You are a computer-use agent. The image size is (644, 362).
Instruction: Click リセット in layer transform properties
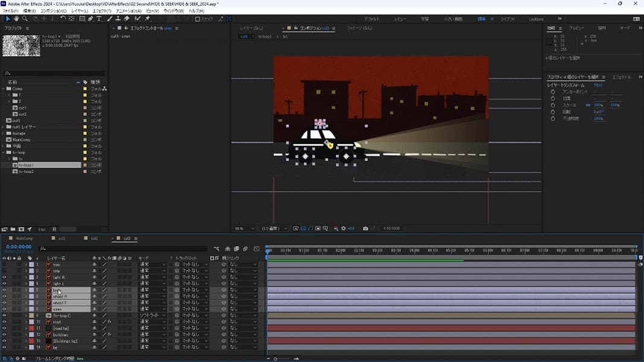[599, 85]
